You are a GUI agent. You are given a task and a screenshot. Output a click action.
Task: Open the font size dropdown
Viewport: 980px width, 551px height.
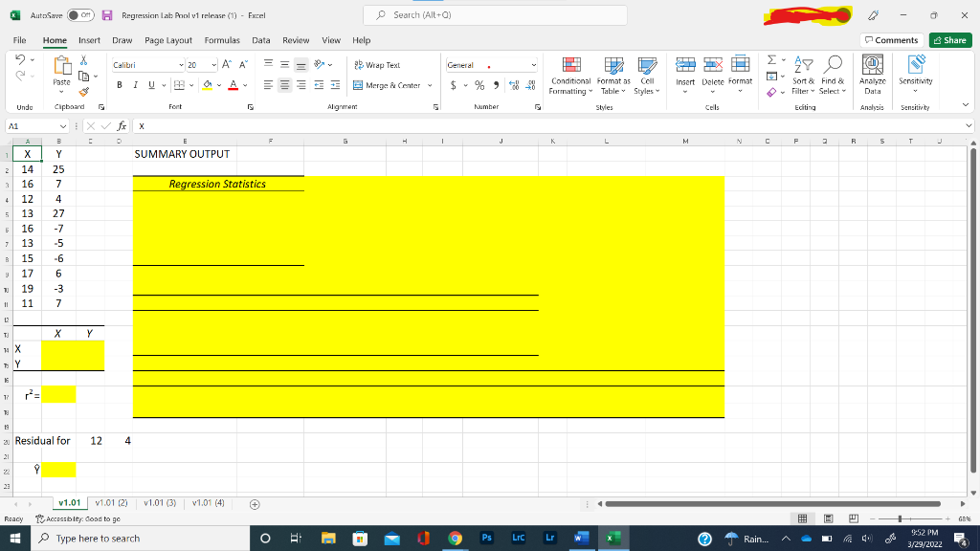pyautogui.click(x=213, y=65)
